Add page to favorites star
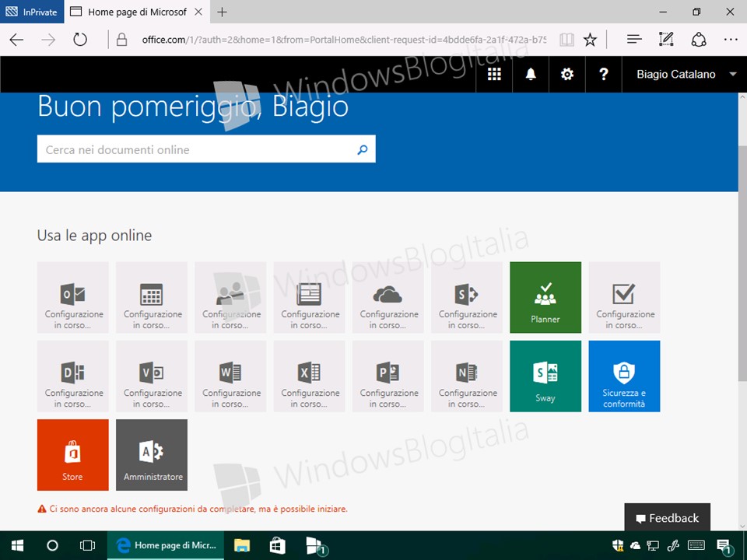Image resolution: width=747 pixels, height=560 pixels. tap(590, 40)
